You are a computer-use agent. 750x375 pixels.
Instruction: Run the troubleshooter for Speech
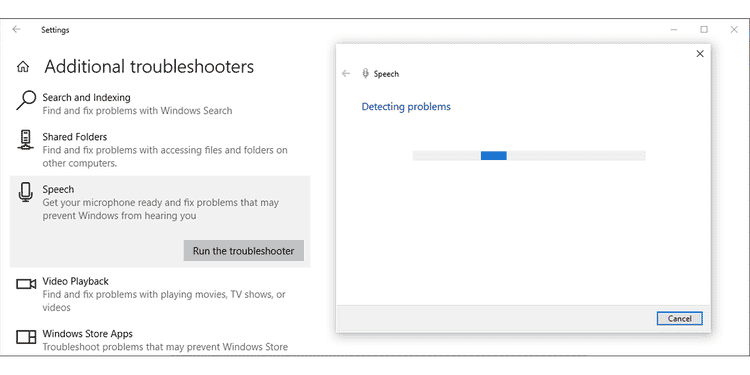(x=243, y=251)
